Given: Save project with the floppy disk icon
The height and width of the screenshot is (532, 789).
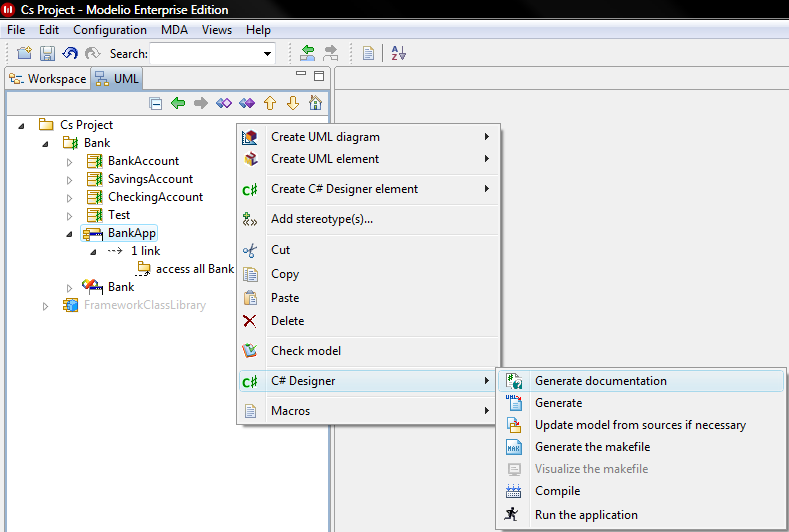Looking at the screenshot, I should 47,53.
